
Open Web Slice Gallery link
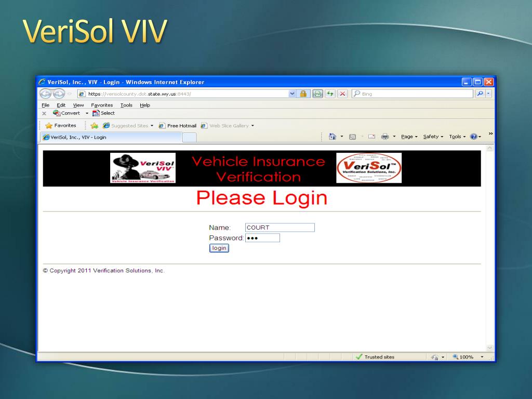pyautogui.click(x=225, y=126)
